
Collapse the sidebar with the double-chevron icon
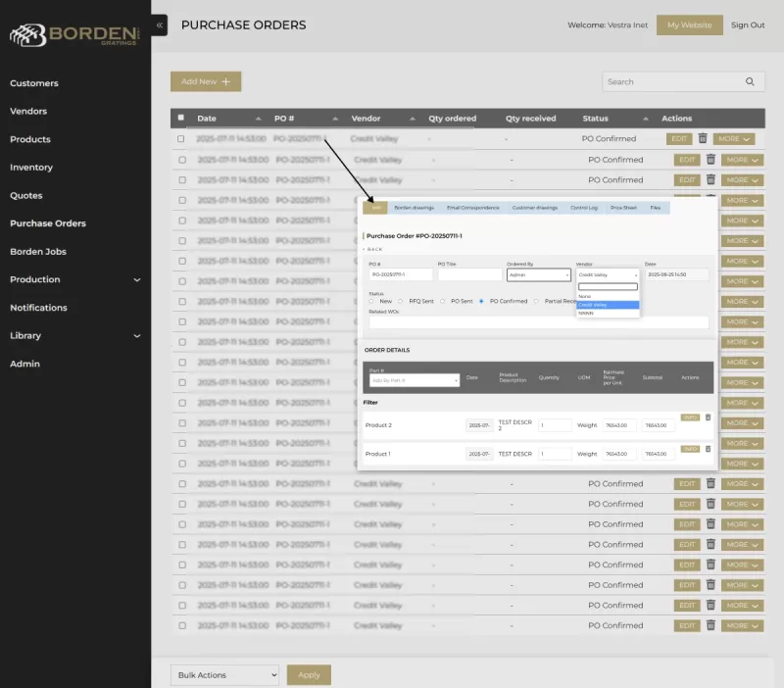click(x=160, y=25)
